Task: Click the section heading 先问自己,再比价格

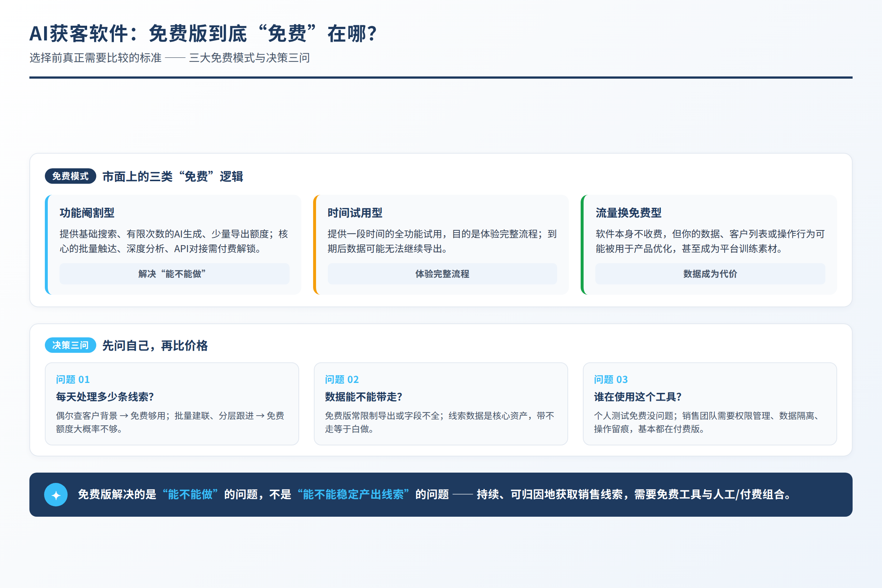Action: (x=155, y=345)
